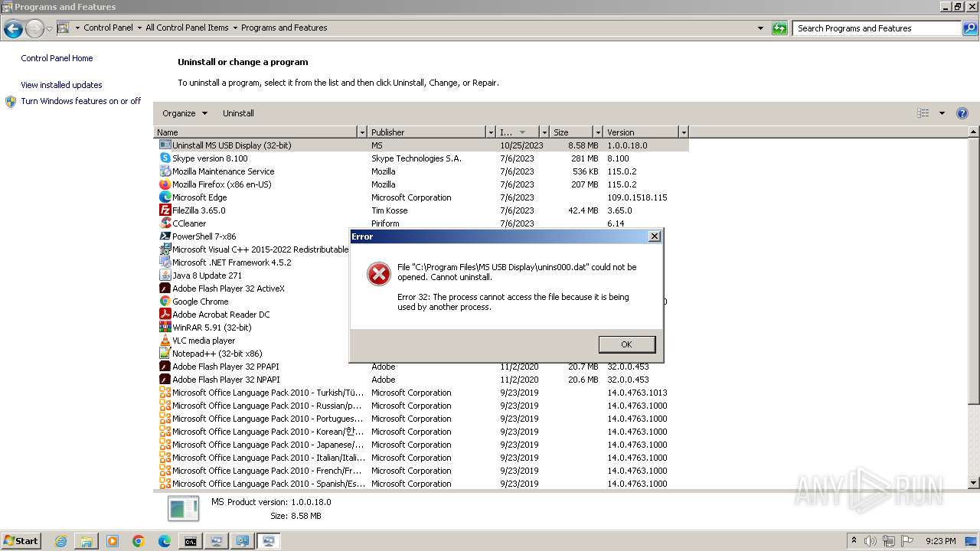Sort by Size column header
This screenshot has height=551, width=980.
(x=571, y=132)
